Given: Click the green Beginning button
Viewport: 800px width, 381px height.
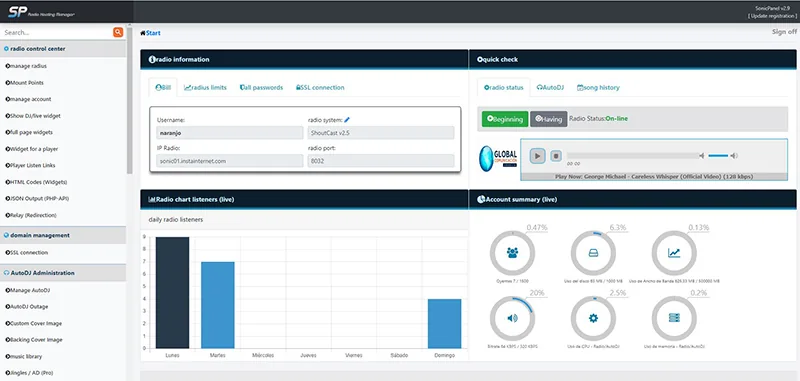Looking at the screenshot, I should click(505, 119).
